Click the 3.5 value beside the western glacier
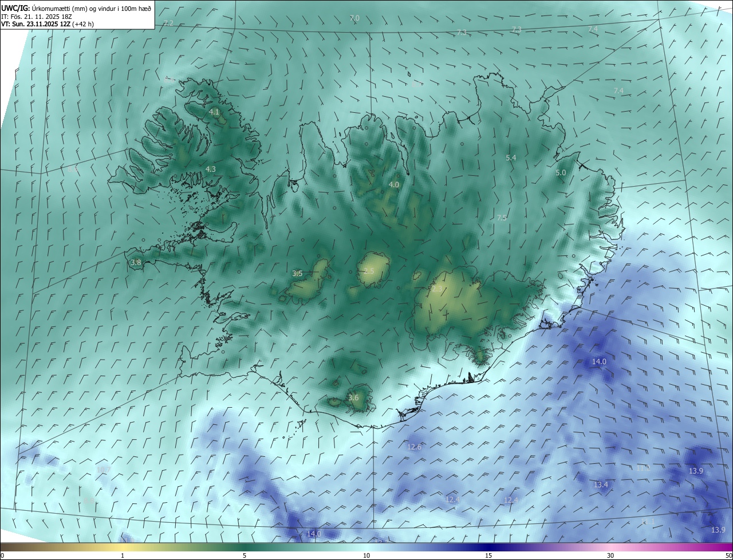Image resolution: width=733 pixels, height=560 pixels. (x=297, y=274)
